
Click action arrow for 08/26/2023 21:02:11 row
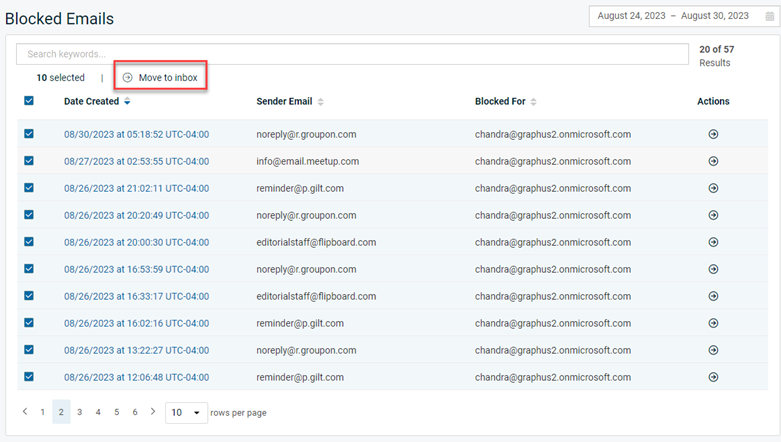(x=713, y=188)
